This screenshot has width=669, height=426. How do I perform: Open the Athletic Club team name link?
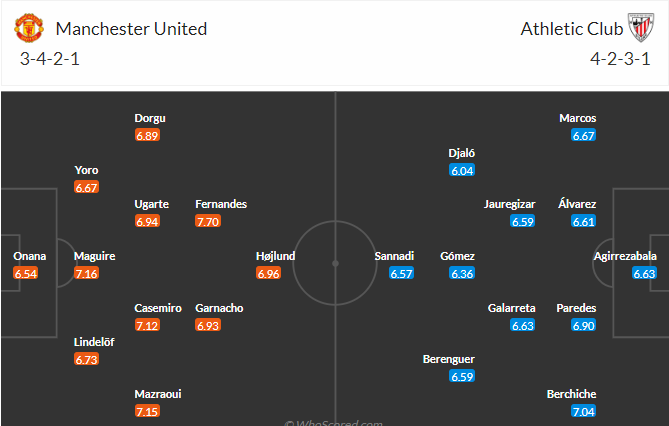pos(572,29)
